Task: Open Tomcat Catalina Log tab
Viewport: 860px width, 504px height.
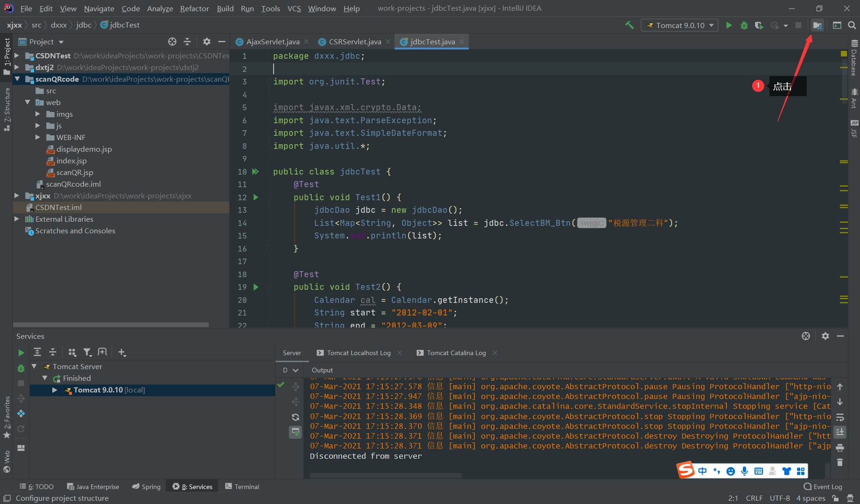Action: [456, 353]
